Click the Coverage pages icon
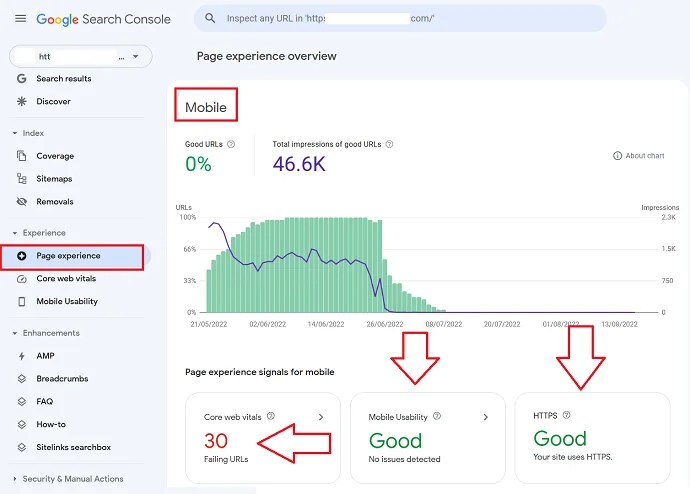Image resolution: width=690 pixels, height=494 pixels. click(x=22, y=156)
